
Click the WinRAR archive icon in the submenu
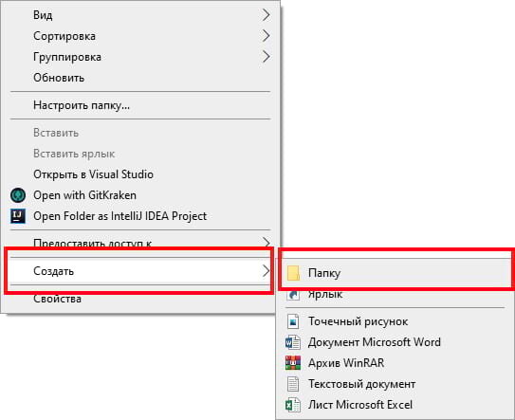click(x=293, y=363)
